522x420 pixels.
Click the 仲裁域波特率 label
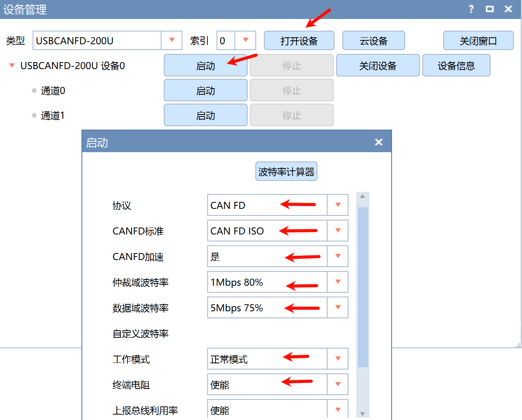click(140, 283)
